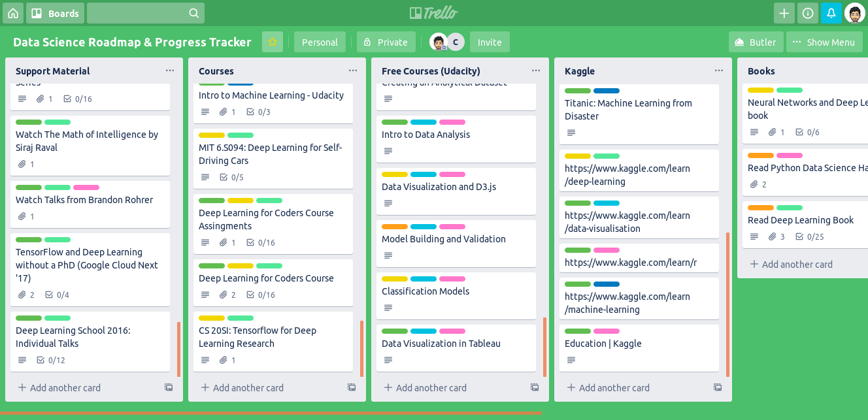
Task: Open the Kaggle list actions menu
Action: coord(719,71)
